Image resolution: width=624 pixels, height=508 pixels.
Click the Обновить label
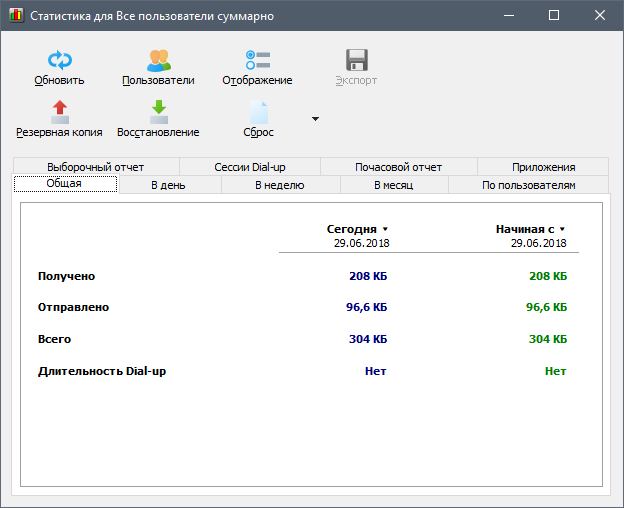(59, 80)
